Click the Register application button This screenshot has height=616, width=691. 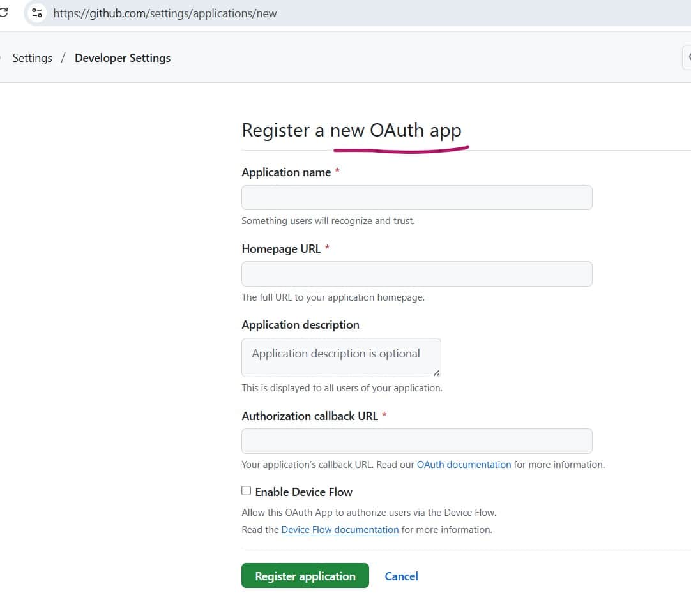[305, 576]
